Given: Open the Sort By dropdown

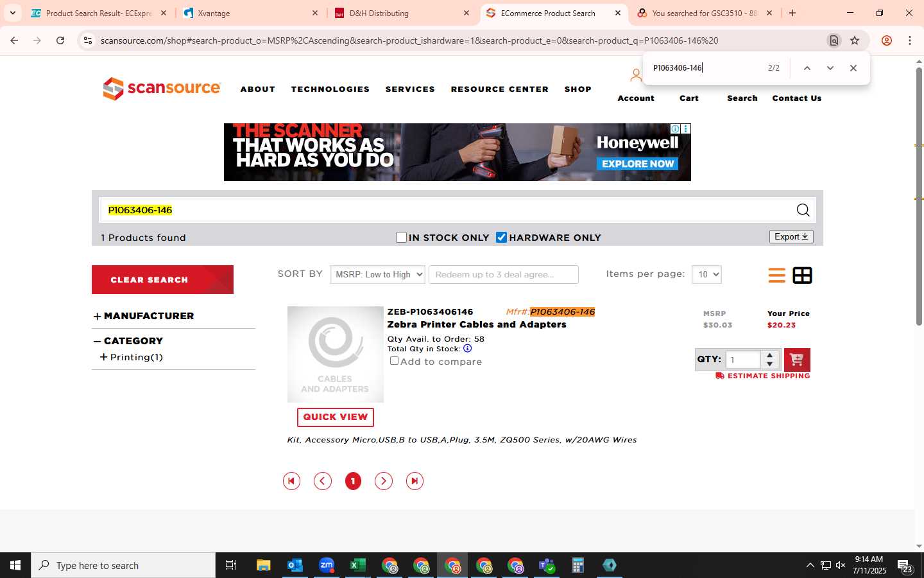Looking at the screenshot, I should (377, 274).
